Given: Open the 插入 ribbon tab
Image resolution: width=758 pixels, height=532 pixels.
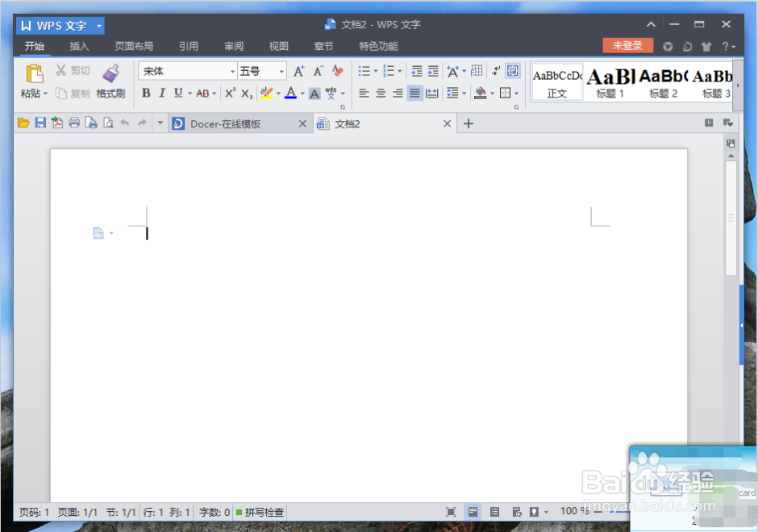Looking at the screenshot, I should 79,47.
